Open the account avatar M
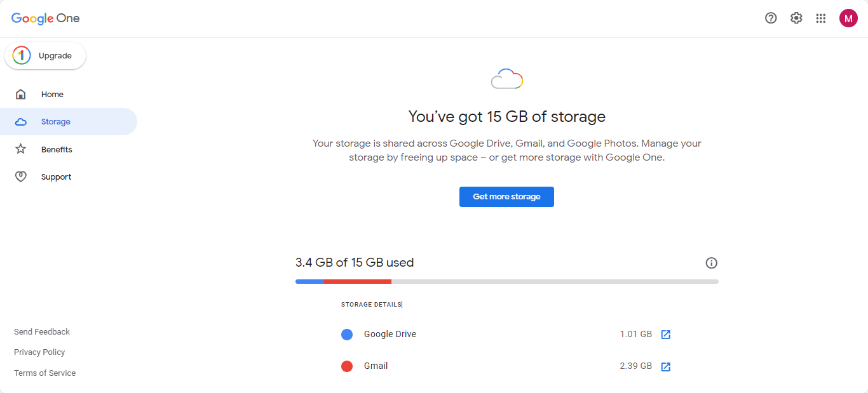The width and height of the screenshot is (868, 393). [x=848, y=18]
